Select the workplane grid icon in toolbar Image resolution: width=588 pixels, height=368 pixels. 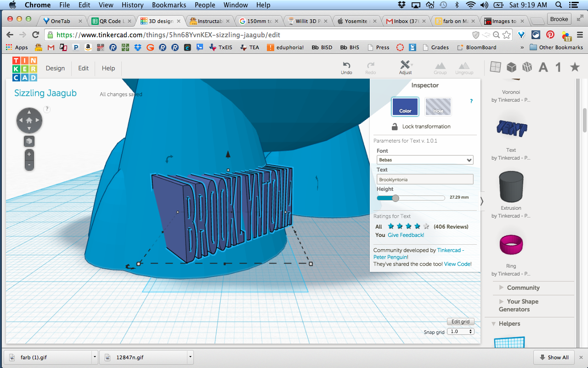[x=495, y=67]
